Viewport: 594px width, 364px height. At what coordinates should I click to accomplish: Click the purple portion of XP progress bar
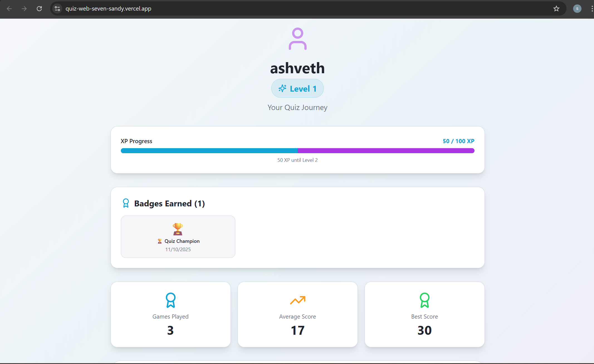386,151
